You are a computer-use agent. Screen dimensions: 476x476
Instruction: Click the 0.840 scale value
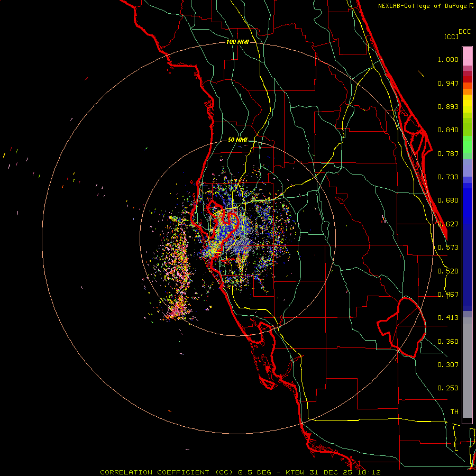click(448, 130)
